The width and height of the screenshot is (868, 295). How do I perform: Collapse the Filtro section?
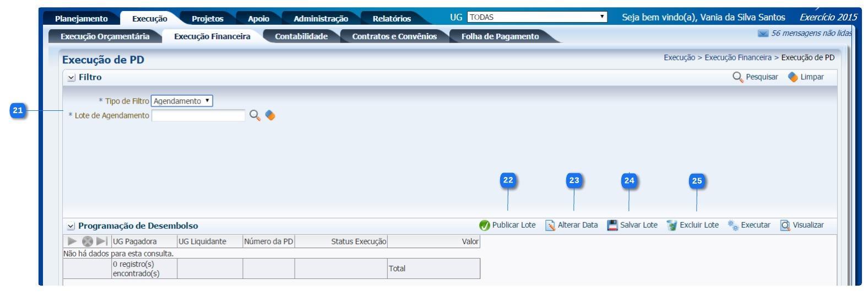pos(70,78)
